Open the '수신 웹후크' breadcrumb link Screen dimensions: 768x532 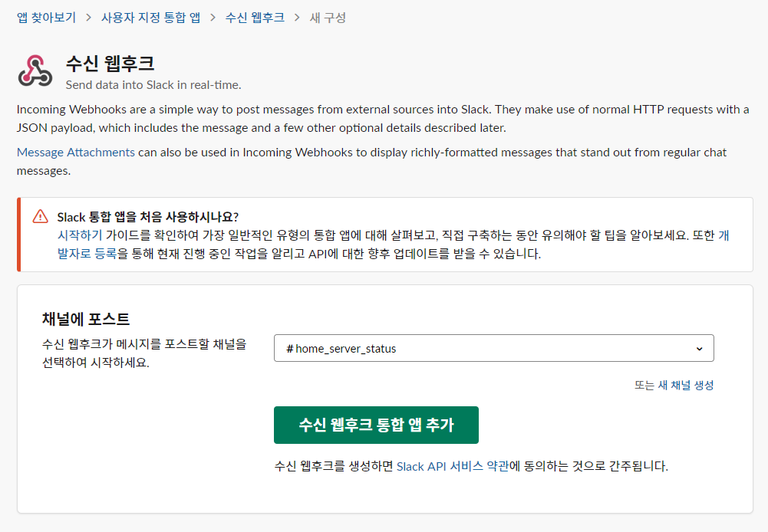(255, 18)
